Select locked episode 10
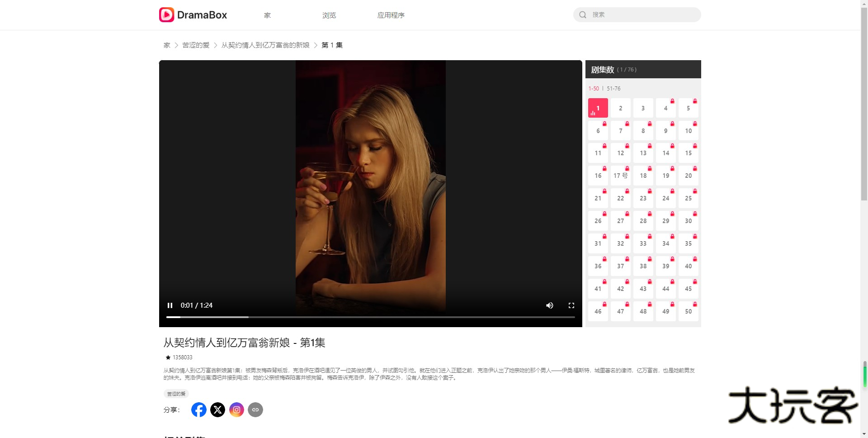Screen dimensions: 868x438 (689, 131)
